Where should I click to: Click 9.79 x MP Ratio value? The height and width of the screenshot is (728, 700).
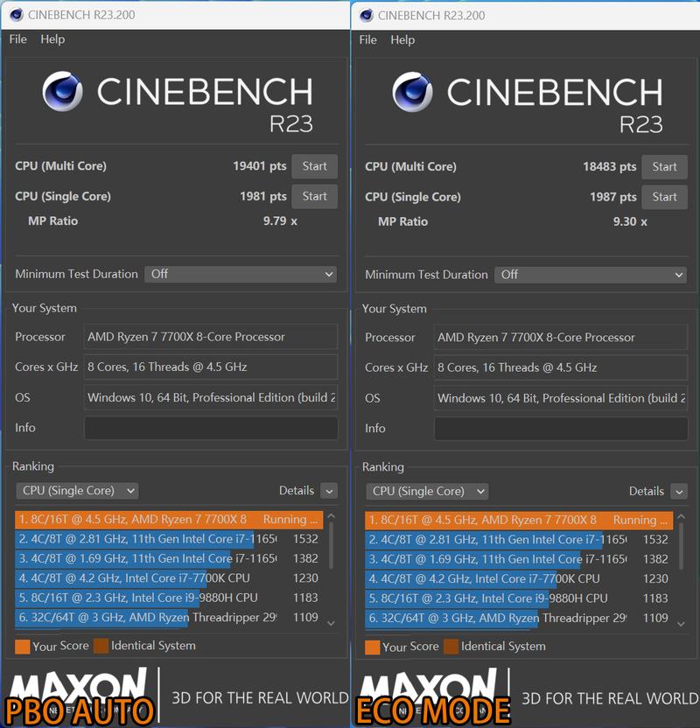pos(280,221)
